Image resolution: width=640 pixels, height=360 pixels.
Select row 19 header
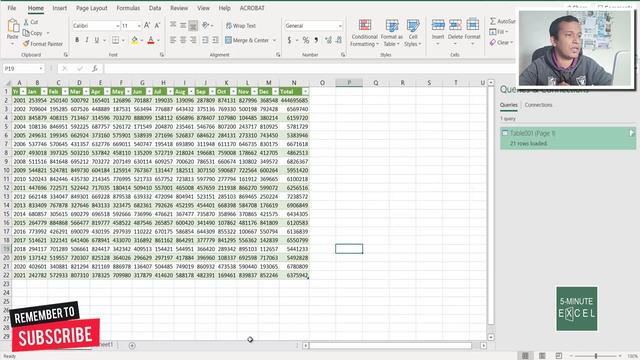click(x=6, y=249)
